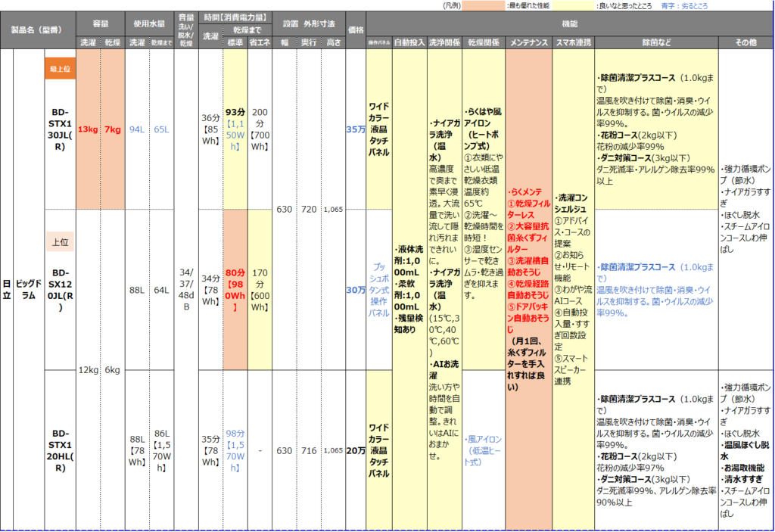Image resolution: width=775 pixels, height=532 pixels.
Task: Select the BD-STX130JL(R) model cell
Action: pos(61,129)
